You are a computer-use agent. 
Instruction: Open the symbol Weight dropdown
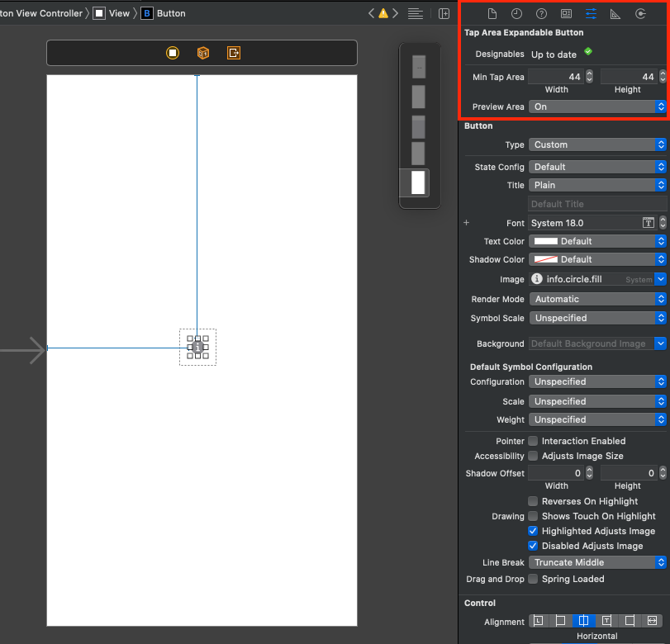coord(597,419)
